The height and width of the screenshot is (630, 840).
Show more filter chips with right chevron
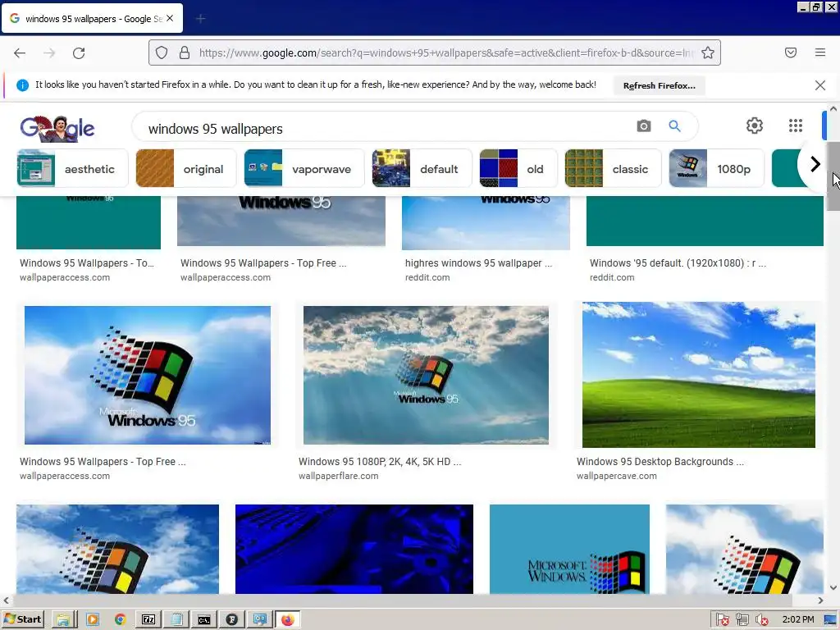[x=815, y=164]
